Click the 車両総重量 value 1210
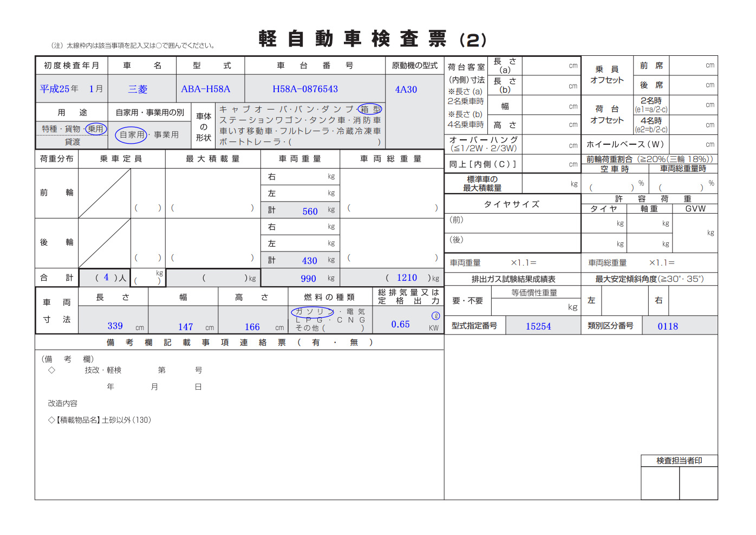Screen dimensions: 756x535 [x=407, y=278]
